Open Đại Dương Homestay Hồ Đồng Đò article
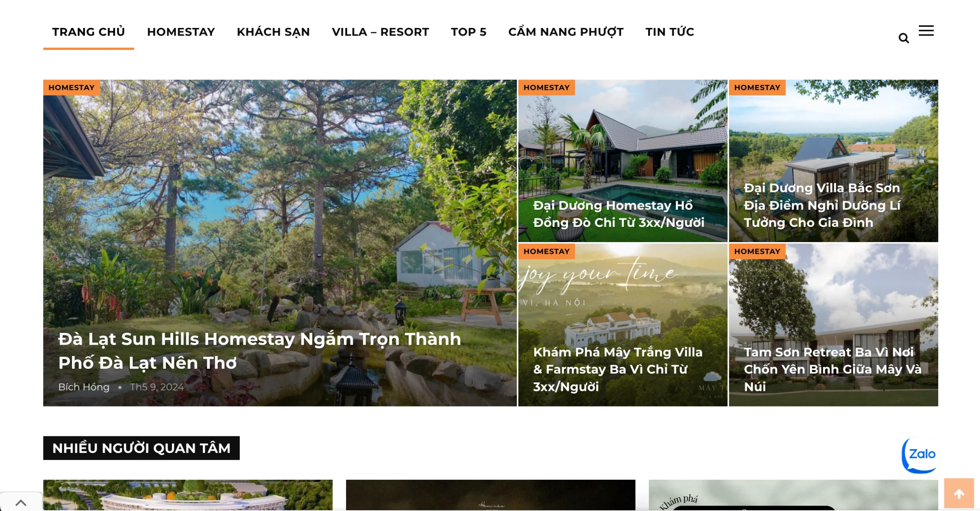Image resolution: width=980 pixels, height=511 pixels. tap(618, 214)
